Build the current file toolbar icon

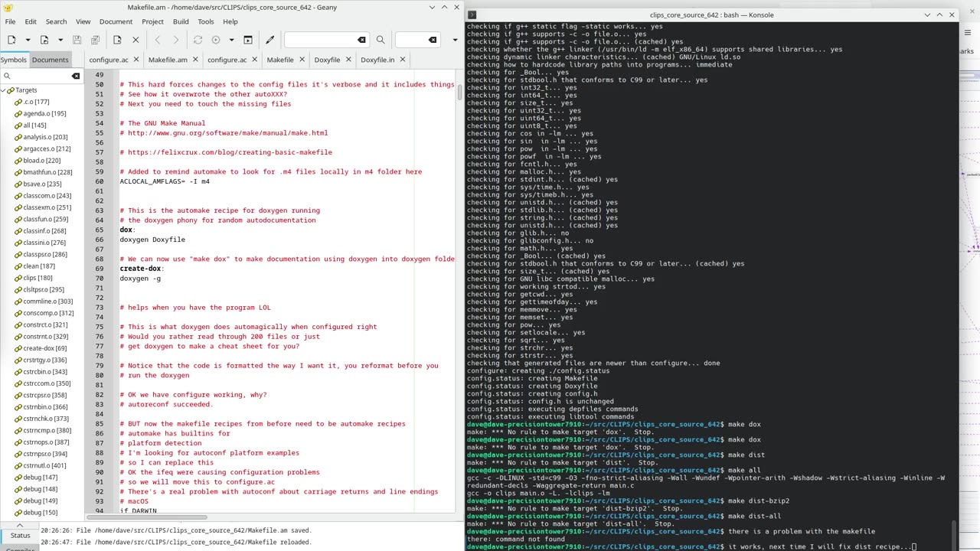[216, 40]
